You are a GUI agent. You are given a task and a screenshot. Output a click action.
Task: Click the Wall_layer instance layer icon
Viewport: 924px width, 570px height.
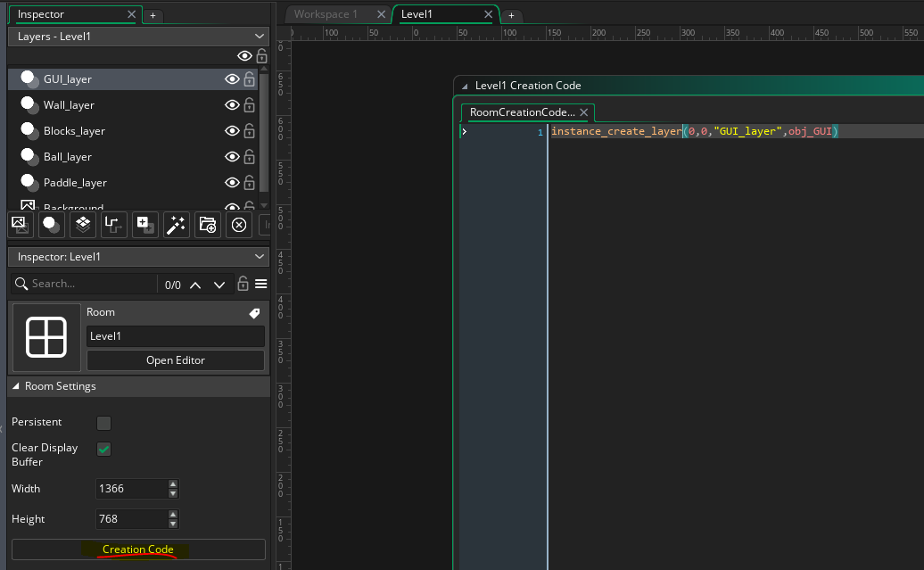pyautogui.click(x=29, y=105)
